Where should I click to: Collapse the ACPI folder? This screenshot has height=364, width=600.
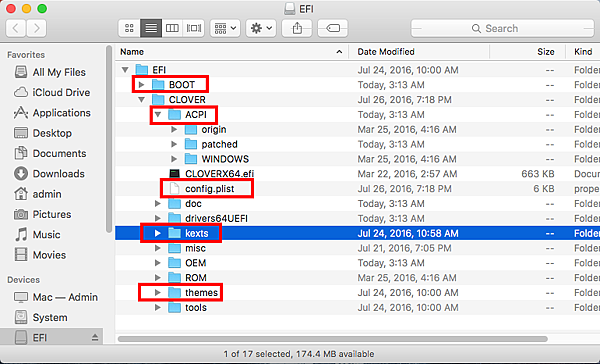coord(158,114)
